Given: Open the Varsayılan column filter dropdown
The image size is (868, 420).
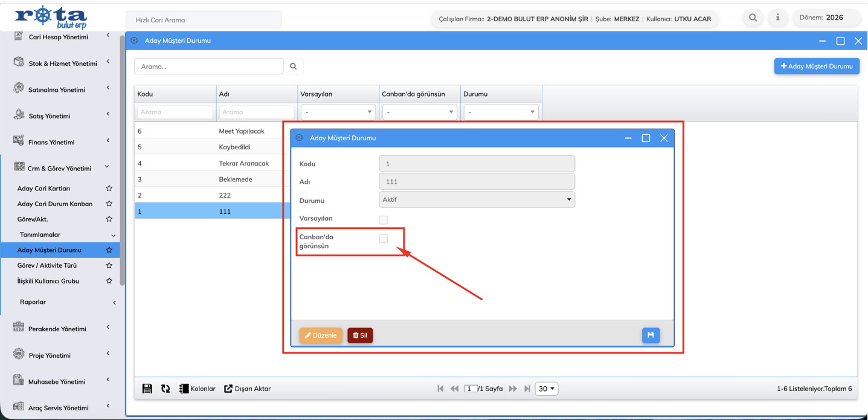Looking at the screenshot, I should (x=338, y=112).
